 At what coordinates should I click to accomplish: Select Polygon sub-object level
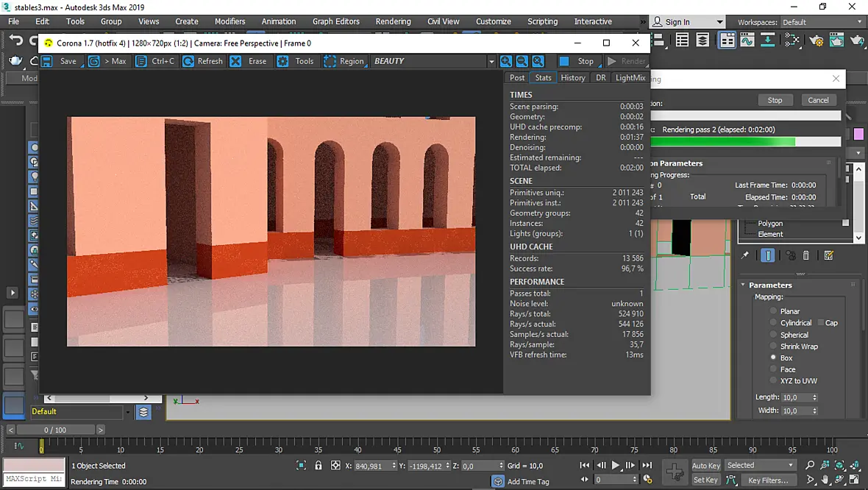coord(770,223)
